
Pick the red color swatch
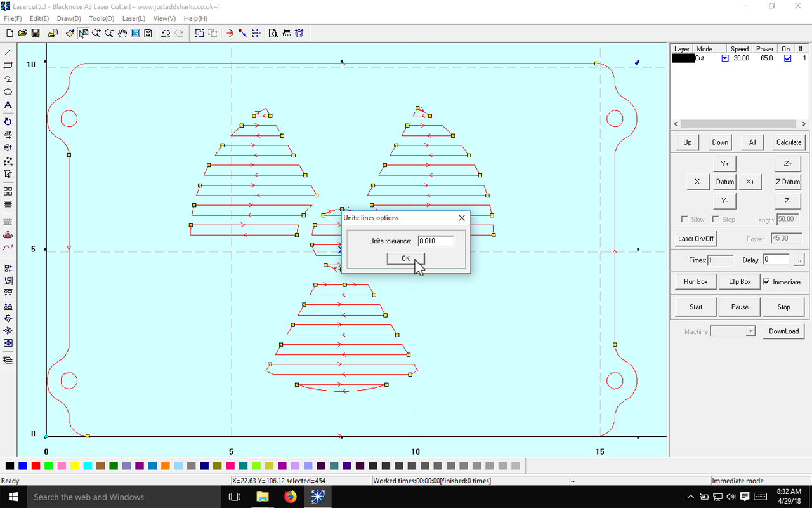36,465
